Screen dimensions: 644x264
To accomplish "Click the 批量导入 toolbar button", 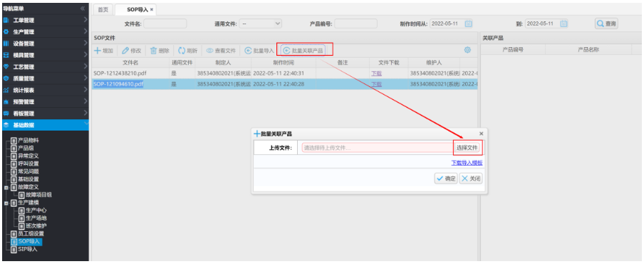I will tap(259, 51).
